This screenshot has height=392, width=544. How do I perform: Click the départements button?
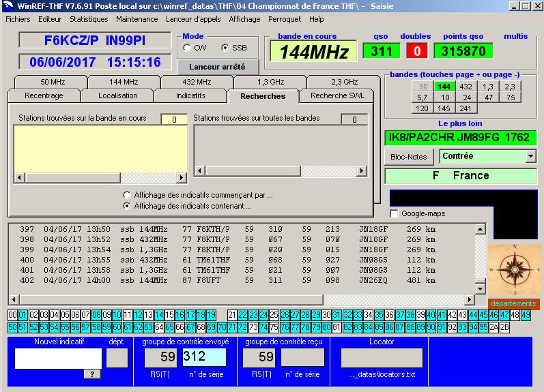pyautogui.click(x=513, y=303)
